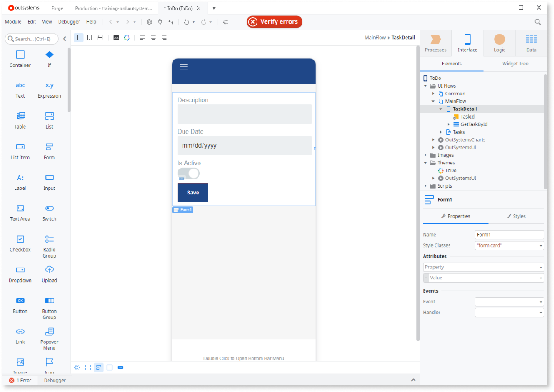554x392 pixels.
Task: Open the Debugger menu
Action: (x=69, y=21)
